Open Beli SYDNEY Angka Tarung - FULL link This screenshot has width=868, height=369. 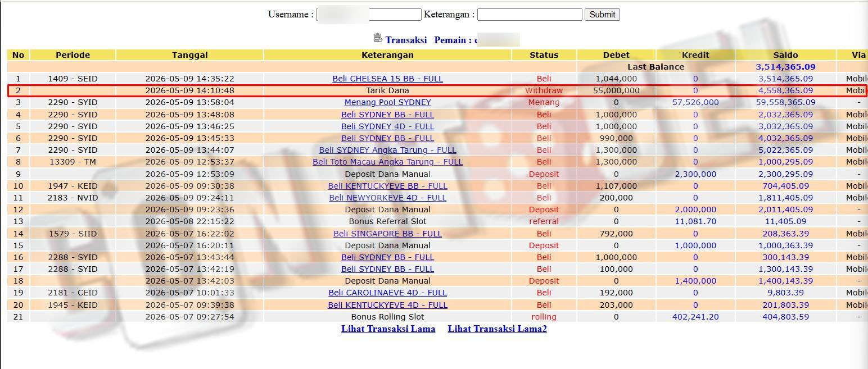(387, 150)
